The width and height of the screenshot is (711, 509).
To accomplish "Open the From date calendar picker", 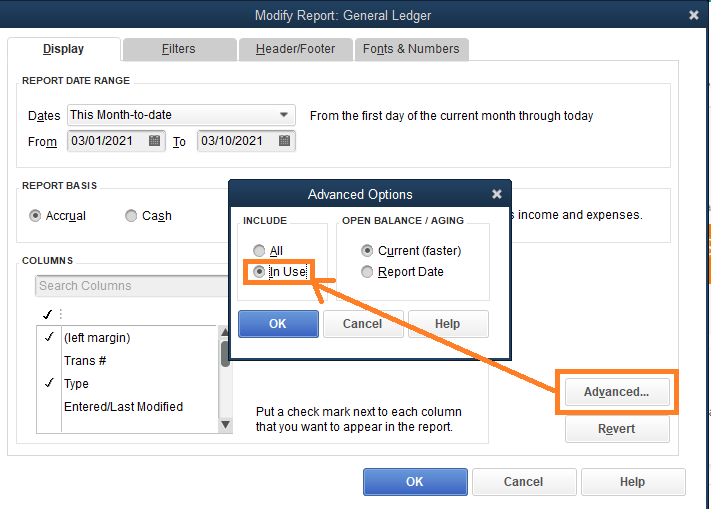I will click(x=154, y=141).
